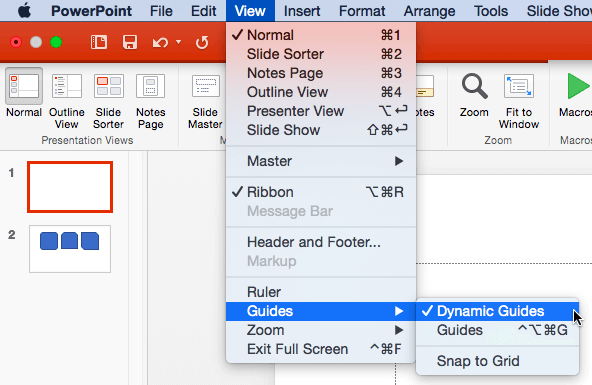Viewport: 592px width, 385px height.
Task: Toggle Ruler in the View menu
Action: (321, 292)
